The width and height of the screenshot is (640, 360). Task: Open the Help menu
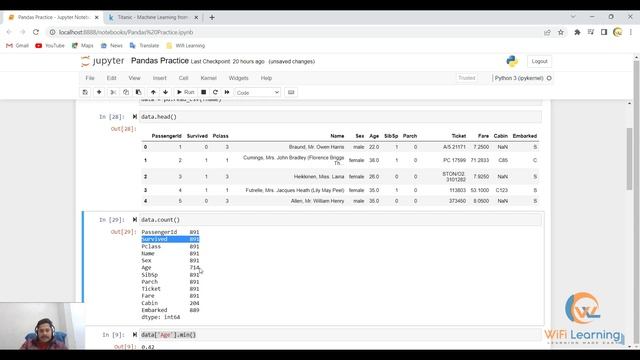pos(266,78)
